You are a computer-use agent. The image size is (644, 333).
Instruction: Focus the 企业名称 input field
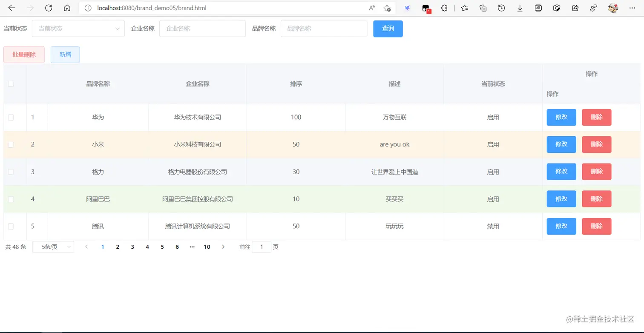(x=202, y=29)
